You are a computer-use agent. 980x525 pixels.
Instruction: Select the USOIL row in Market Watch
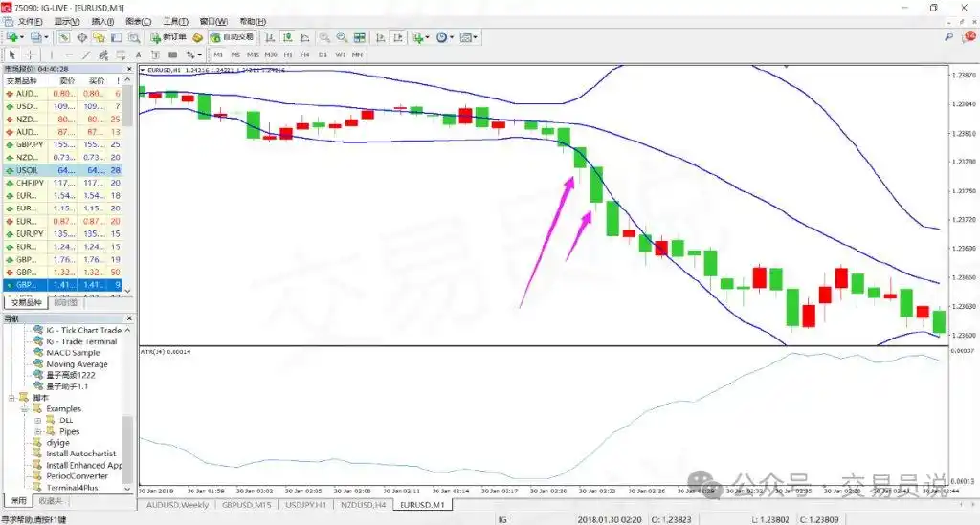[x=29, y=169]
